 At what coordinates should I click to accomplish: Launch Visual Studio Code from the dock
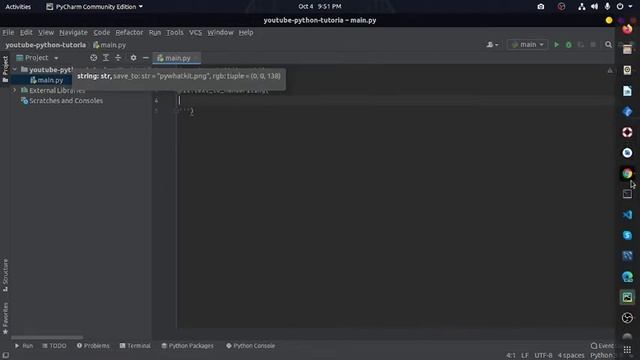[x=627, y=215]
